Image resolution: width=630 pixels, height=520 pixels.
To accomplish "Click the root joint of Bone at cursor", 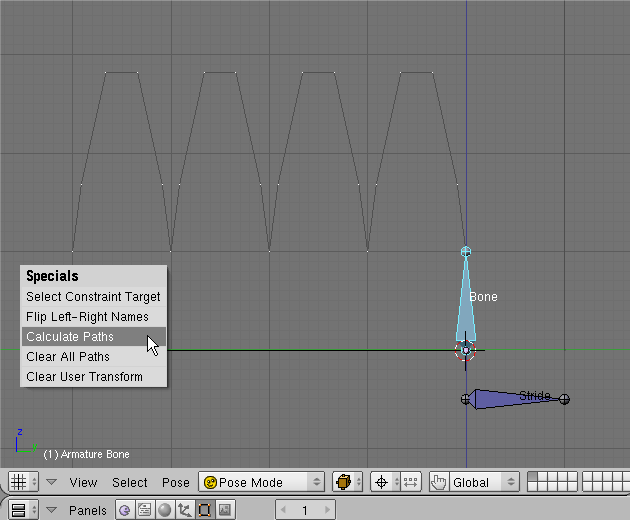I will 465,350.
